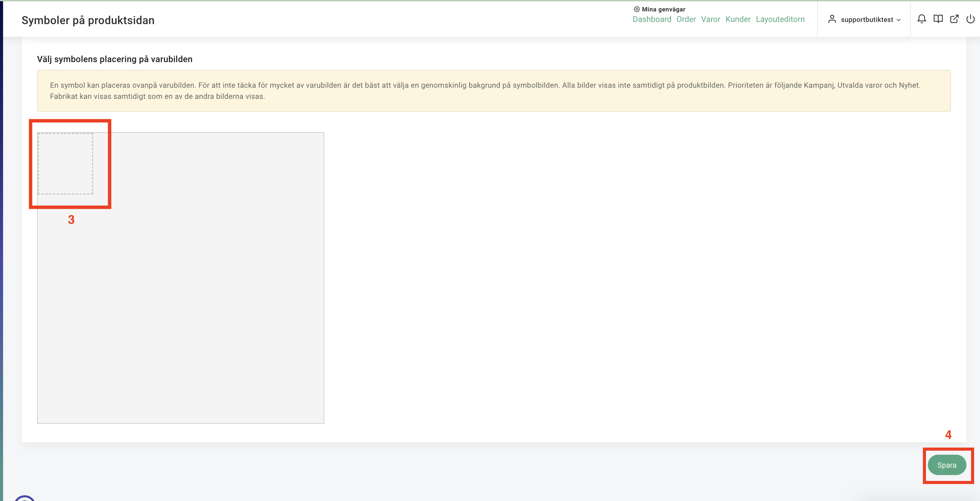This screenshot has height=501, width=980.
Task: Open the documentation book icon
Action: point(938,19)
